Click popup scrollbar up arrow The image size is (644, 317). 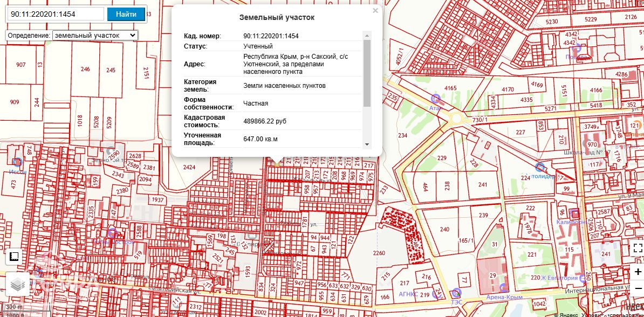click(x=367, y=36)
